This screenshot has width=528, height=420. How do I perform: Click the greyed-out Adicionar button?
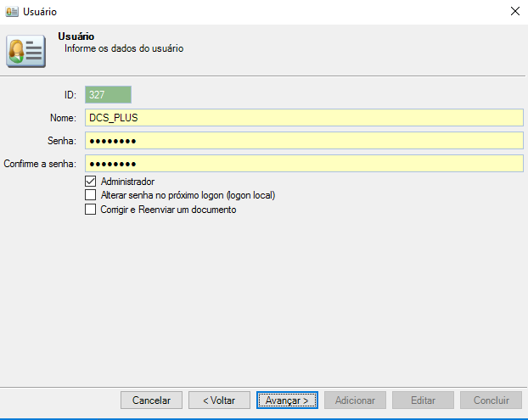click(x=355, y=400)
